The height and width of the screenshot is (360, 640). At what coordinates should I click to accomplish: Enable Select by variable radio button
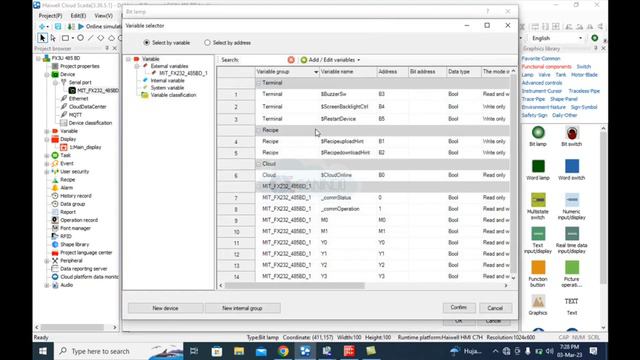click(x=147, y=42)
